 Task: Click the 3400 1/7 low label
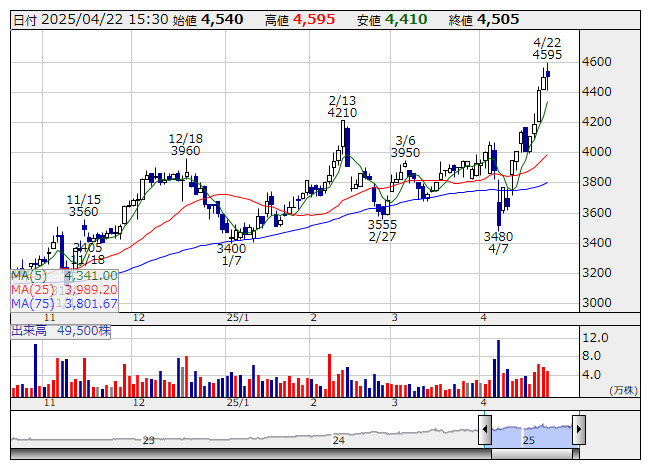[x=231, y=255]
